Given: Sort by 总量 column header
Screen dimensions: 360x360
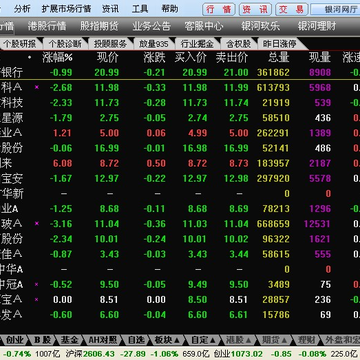Looking at the screenshot, I should [x=279, y=58].
